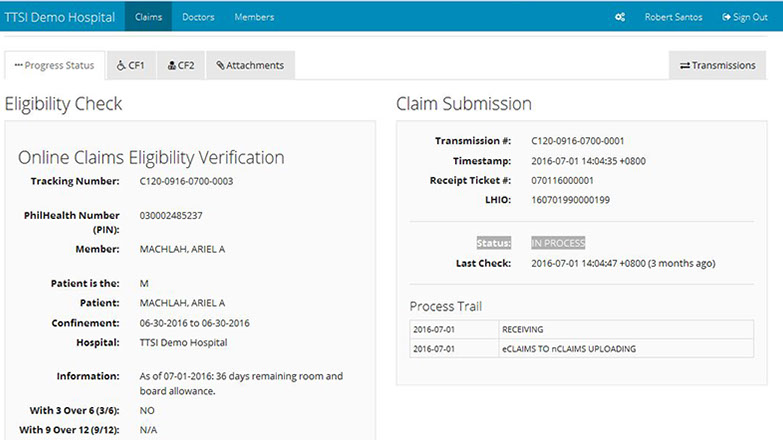Go to the Doctors page
783x441 pixels.
point(198,17)
